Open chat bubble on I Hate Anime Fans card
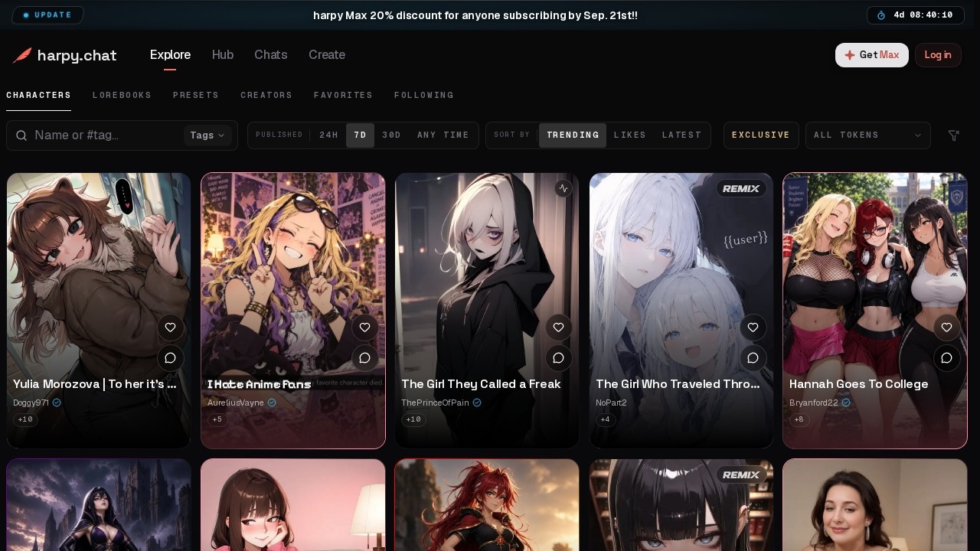This screenshot has width=980, height=551. click(365, 357)
